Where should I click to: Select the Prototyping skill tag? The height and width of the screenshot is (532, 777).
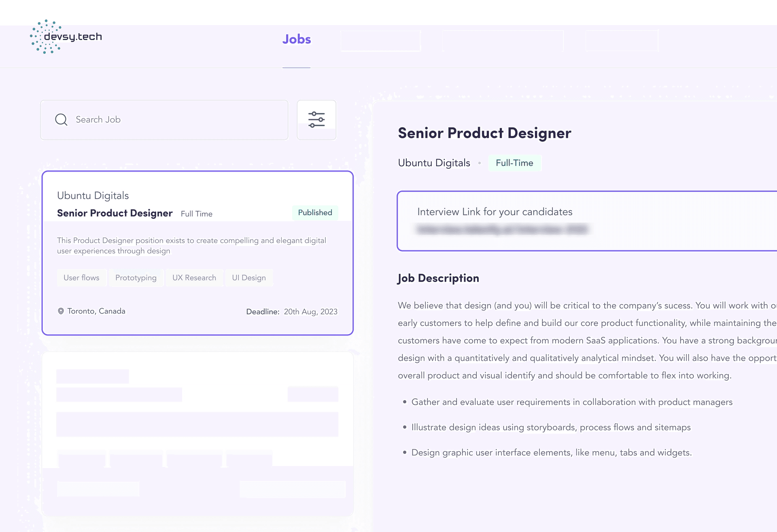136,278
